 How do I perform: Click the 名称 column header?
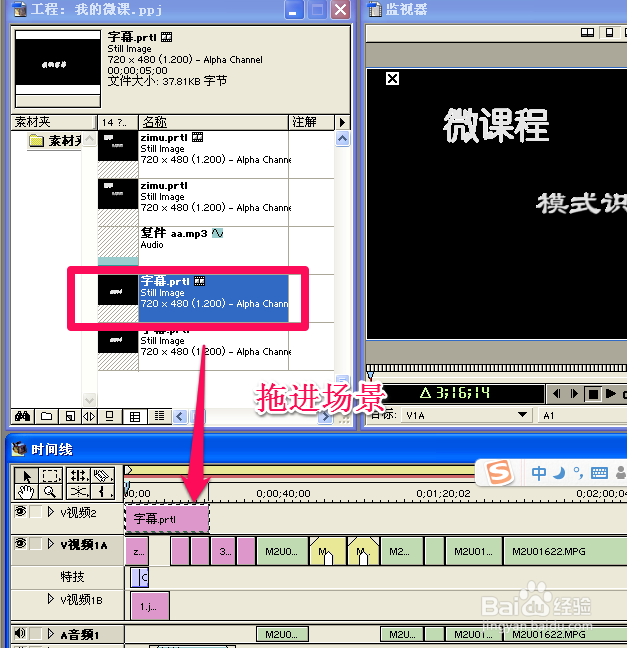coord(213,122)
